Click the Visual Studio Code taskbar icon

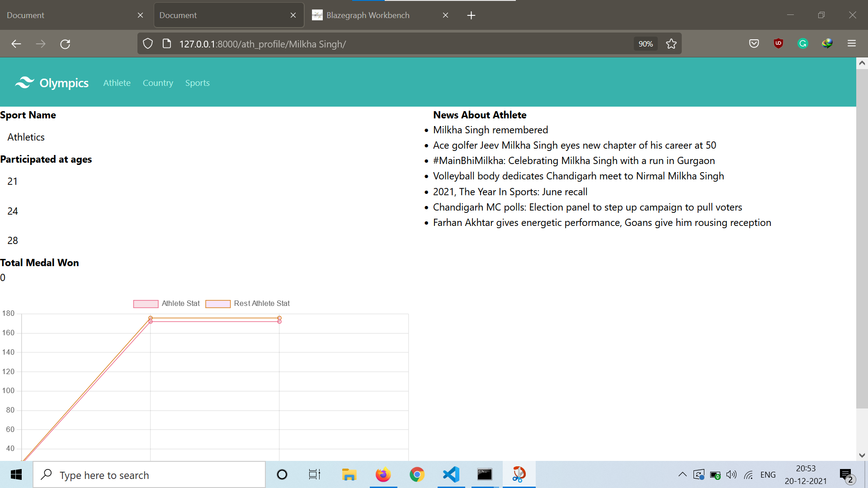click(x=451, y=475)
